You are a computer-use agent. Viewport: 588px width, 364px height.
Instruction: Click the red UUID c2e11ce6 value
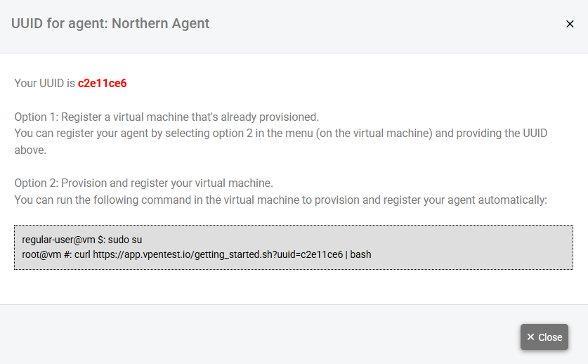[x=102, y=83]
